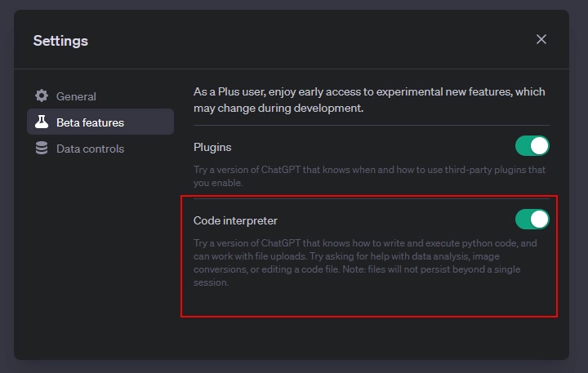Open the General settings tab
Image resolution: width=588 pixels, height=373 pixels.
[x=100, y=96]
